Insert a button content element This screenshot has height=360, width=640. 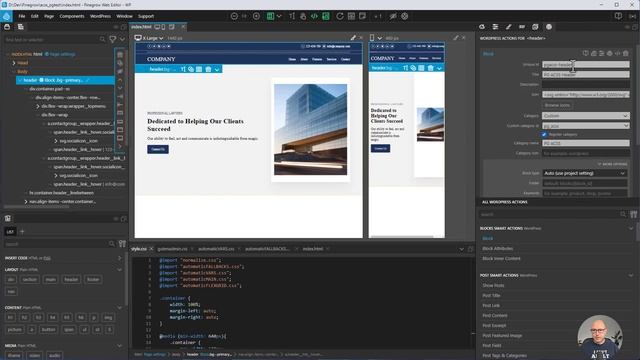tap(48, 329)
